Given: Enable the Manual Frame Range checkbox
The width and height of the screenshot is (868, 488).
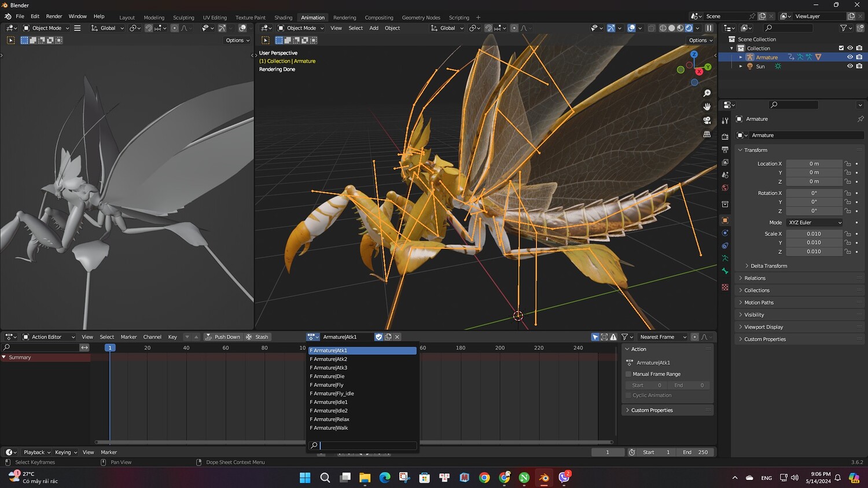Looking at the screenshot, I should click(628, 374).
